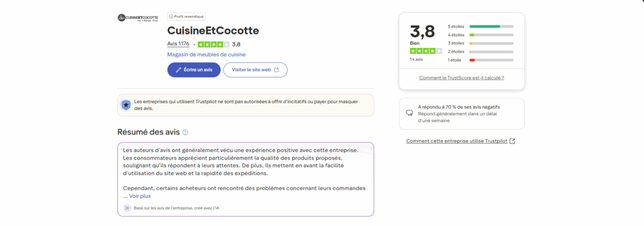Click the info icon beside 'Résumé des avis'
Screen dimensions: 644x226
tap(185, 132)
